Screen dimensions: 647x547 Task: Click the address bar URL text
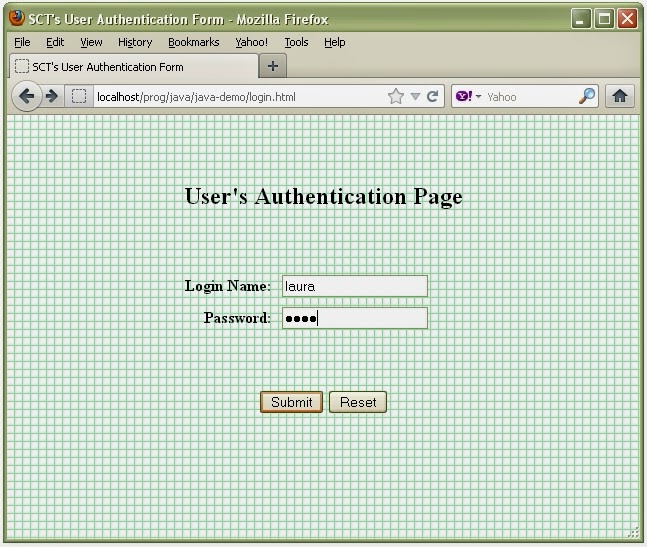coord(196,97)
